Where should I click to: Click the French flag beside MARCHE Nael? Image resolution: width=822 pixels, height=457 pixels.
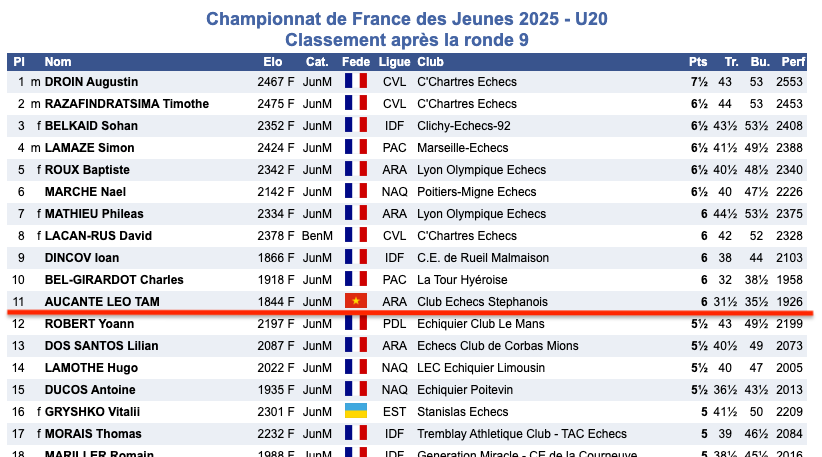(356, 191)
